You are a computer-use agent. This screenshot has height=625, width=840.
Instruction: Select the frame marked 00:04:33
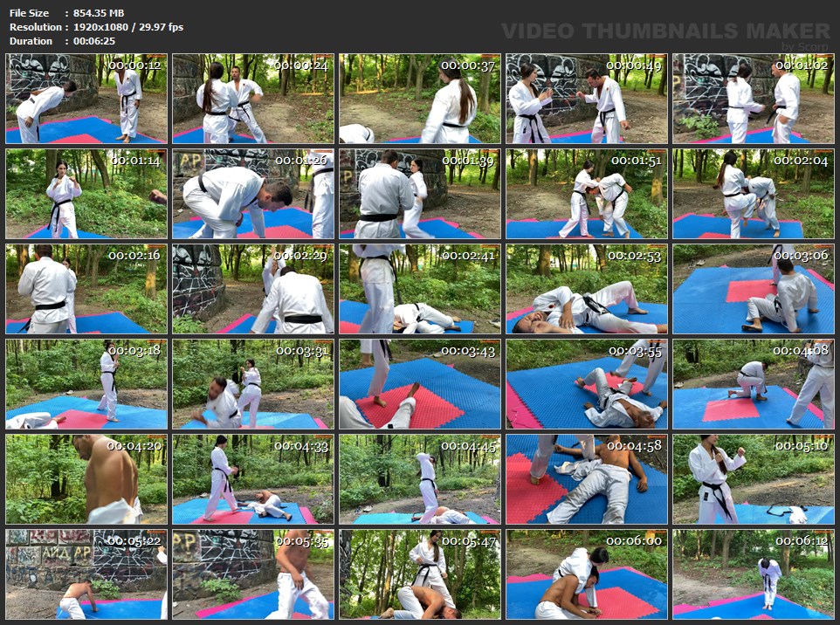[x=253, y=479]
